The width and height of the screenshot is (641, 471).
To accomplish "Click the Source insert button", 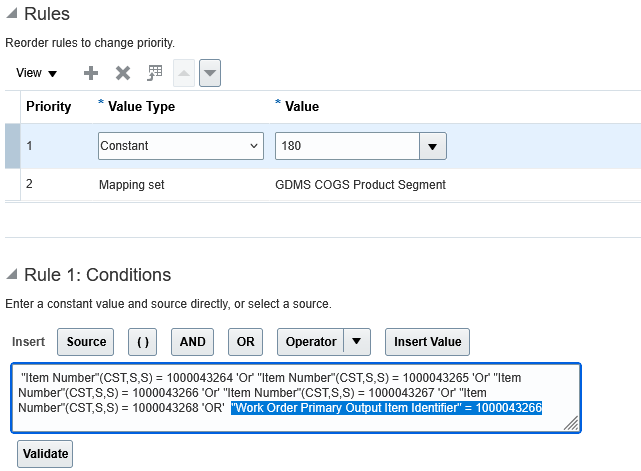I will [x=86, y=342].
